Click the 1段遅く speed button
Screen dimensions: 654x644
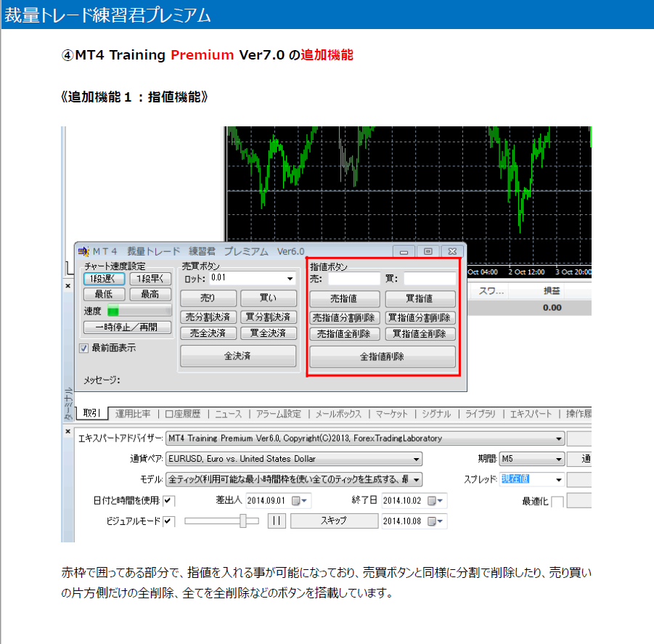105,279
